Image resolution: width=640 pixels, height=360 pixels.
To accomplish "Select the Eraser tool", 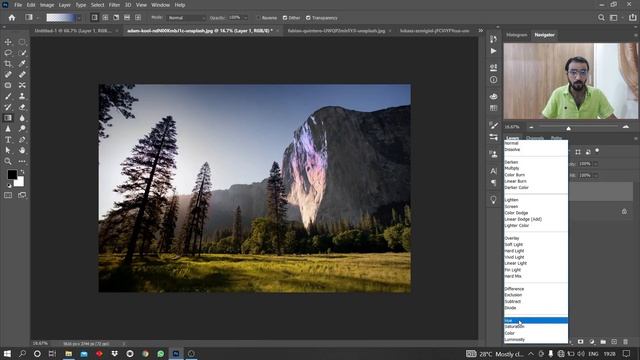I will click(22, 107).
